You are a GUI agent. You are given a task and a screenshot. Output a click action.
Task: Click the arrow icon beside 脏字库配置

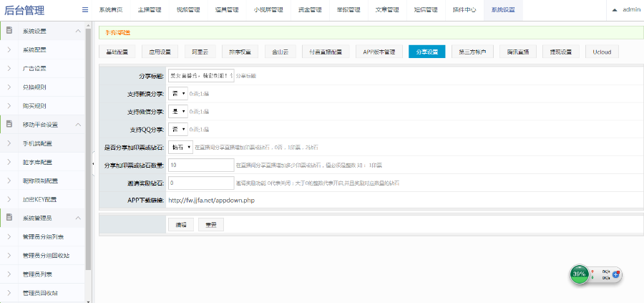[x=9, y=162]
